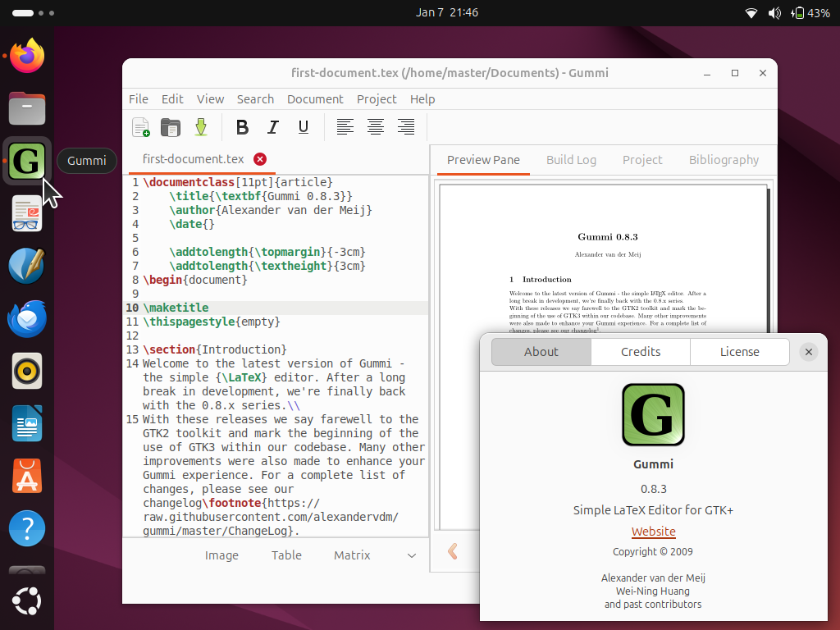Open the clock and calendar menu
840x630 pixels.
pyautogui.click(x=447, y=12)
